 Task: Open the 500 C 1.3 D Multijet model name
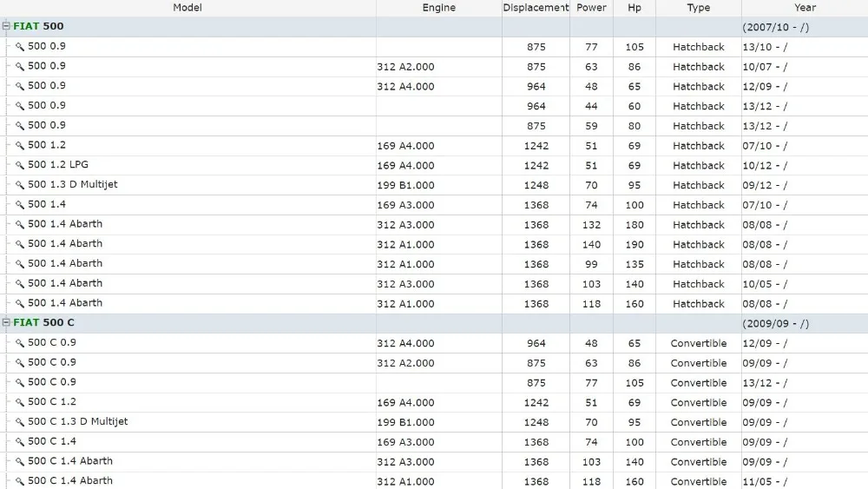coord(77,421)
